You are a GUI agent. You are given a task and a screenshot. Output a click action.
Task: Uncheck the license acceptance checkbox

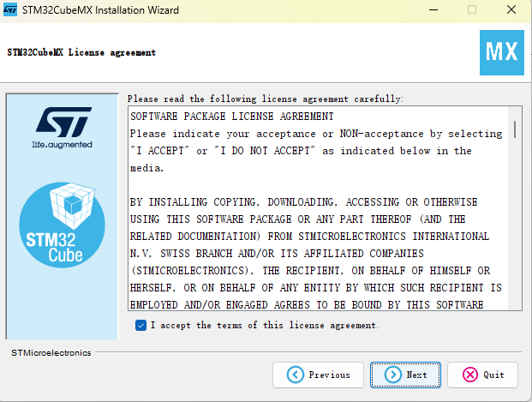[140, 325]
